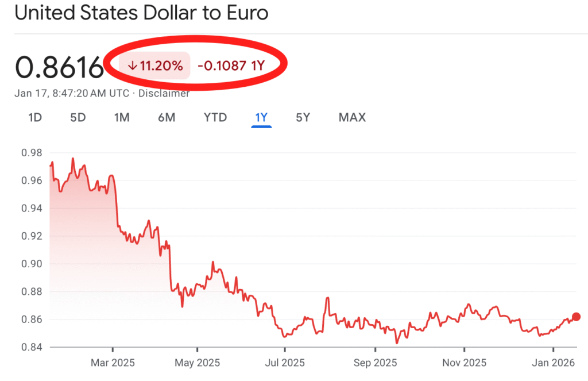588x381 pixels.
Task: Select the YTD range tab
Action: point(215,118)
